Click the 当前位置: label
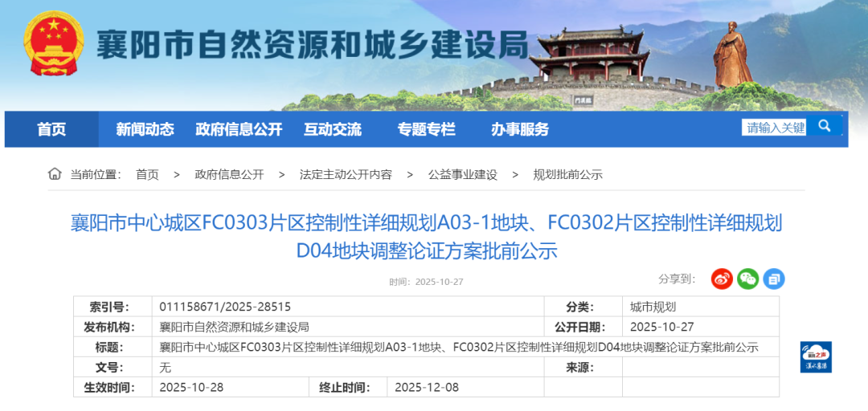Viewport: 868px width, 411px height. point(96,175)
